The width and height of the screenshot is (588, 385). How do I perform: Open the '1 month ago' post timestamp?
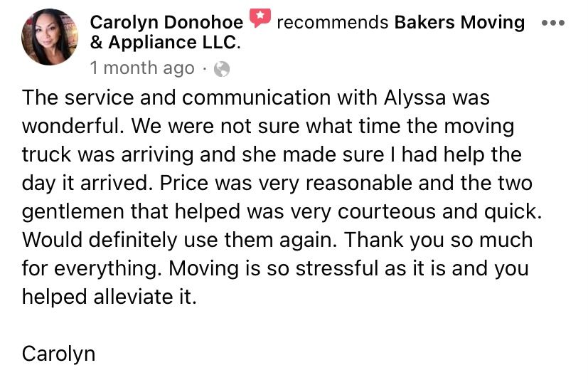[142, 68]
